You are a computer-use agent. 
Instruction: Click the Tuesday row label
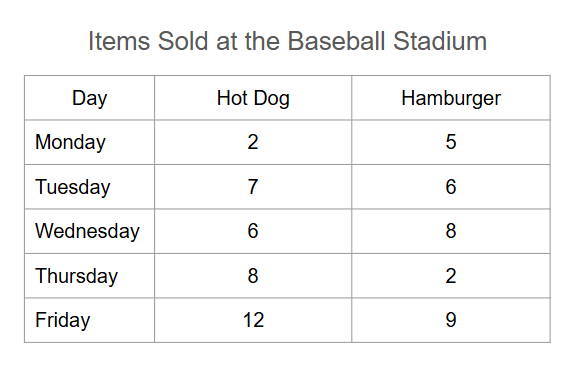point(73,187)
